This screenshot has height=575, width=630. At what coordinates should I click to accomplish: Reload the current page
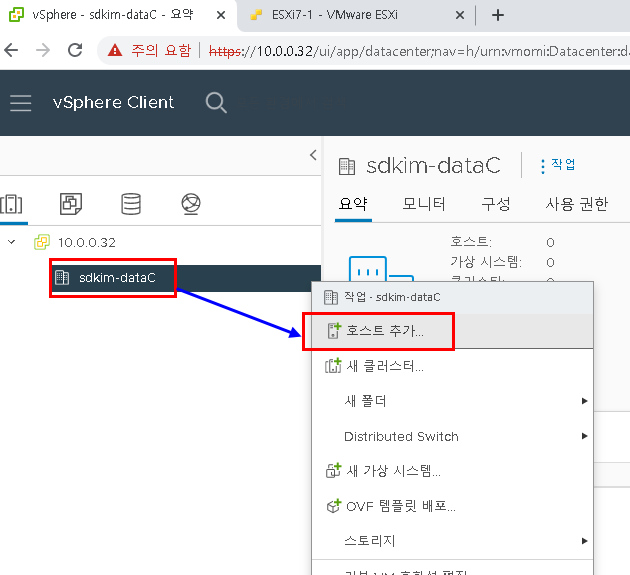point(75,51)
